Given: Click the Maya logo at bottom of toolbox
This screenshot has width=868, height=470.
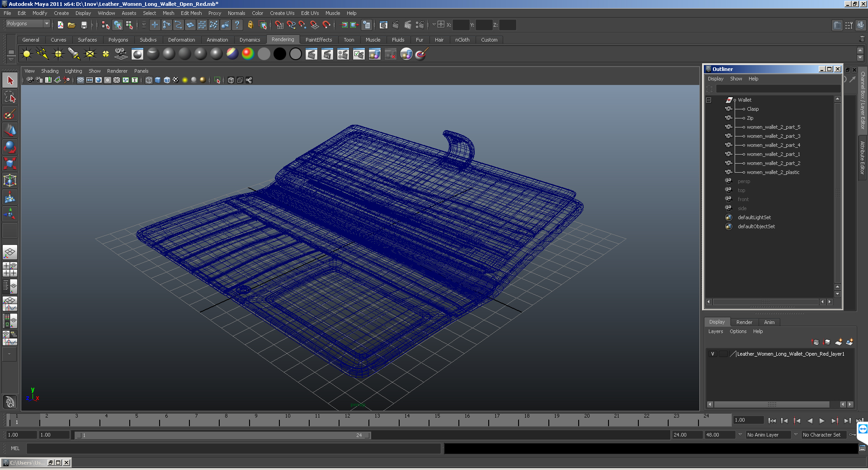Looking at the screenshot, I should click(x=10, y=401).
